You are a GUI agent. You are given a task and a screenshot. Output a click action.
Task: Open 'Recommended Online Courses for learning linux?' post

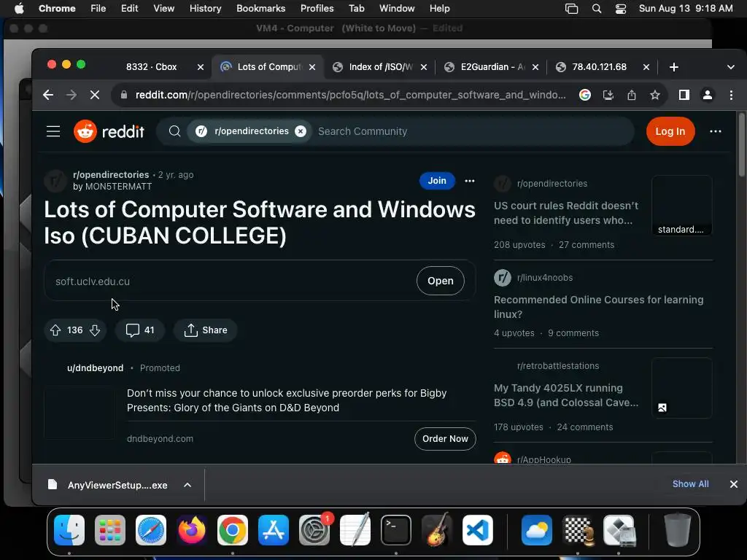[x=598, y=307]
